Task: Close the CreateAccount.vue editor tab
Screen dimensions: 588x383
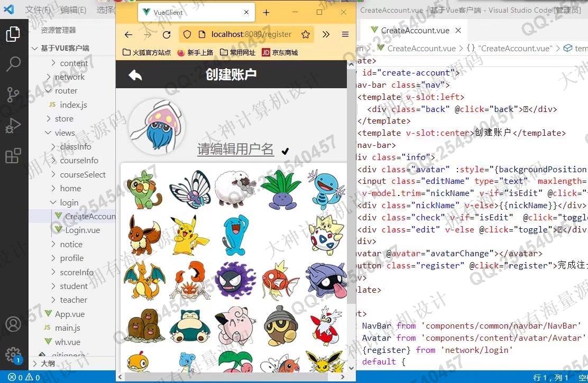Action: tap(458, 30)
